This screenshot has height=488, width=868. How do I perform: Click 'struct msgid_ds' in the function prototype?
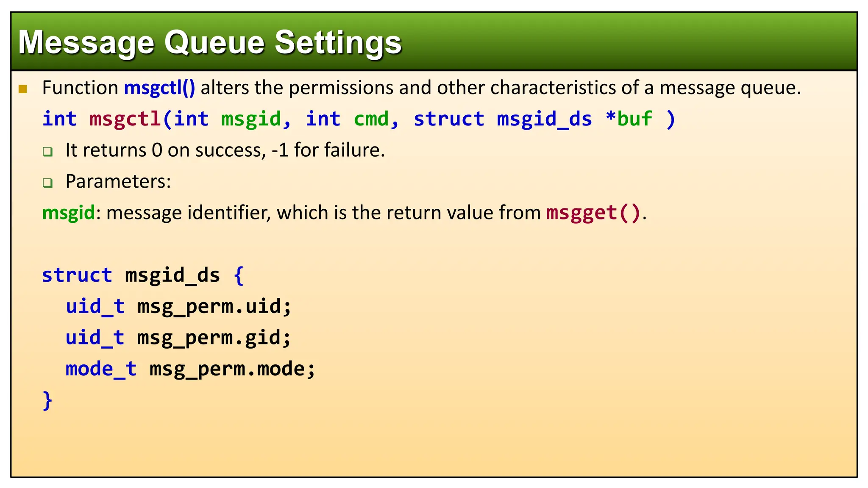[503, 119]
